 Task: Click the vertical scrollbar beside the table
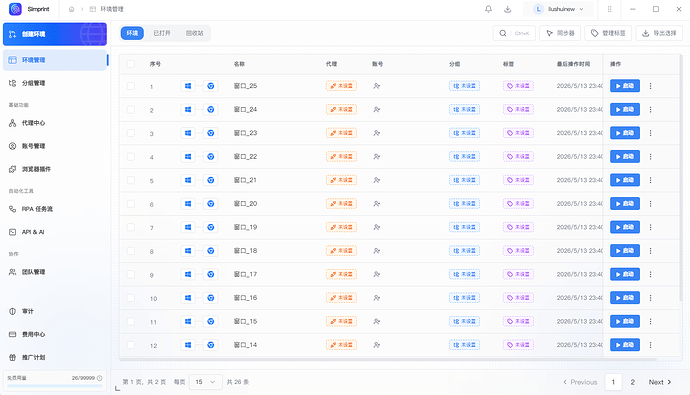pos(680,178)
